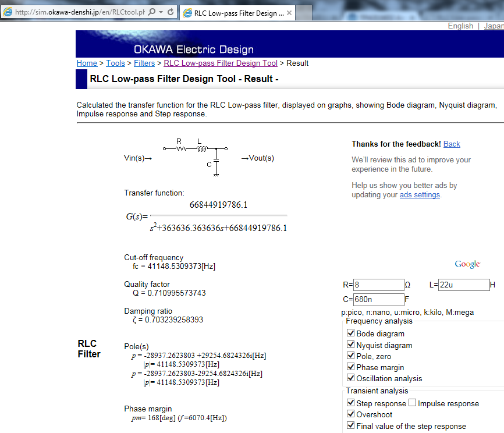Open the ads settings link
This screenshot has width=504, height=433.
point(420,195)
